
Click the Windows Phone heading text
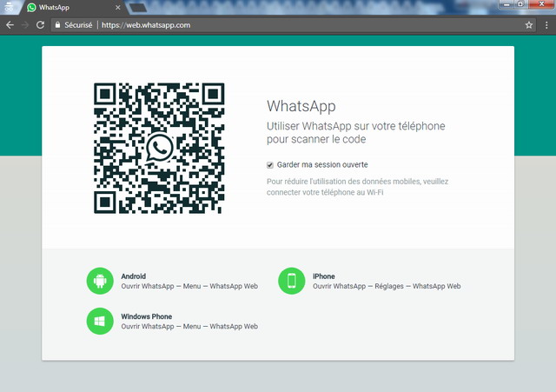point(147,316)
